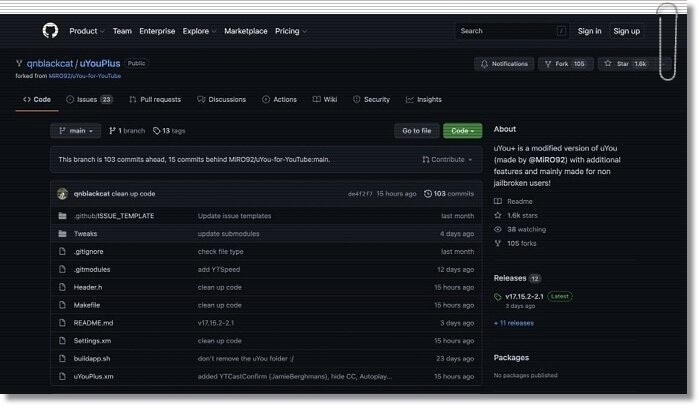This screenshot has height=406, width=699.
Task: Click the .gitignore file icon
Action: click(x=62, y=251)
